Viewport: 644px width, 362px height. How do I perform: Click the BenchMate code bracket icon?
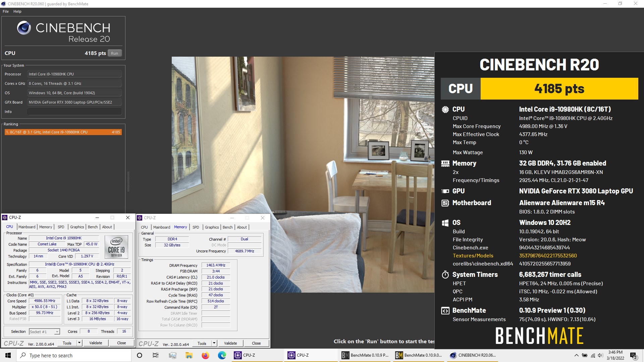(445, 310)
